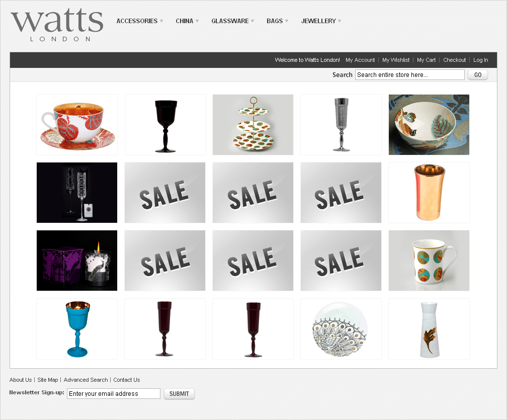Open the Jewellery menu item
This screenshot has width=507, height=420.
click(321, 21)
